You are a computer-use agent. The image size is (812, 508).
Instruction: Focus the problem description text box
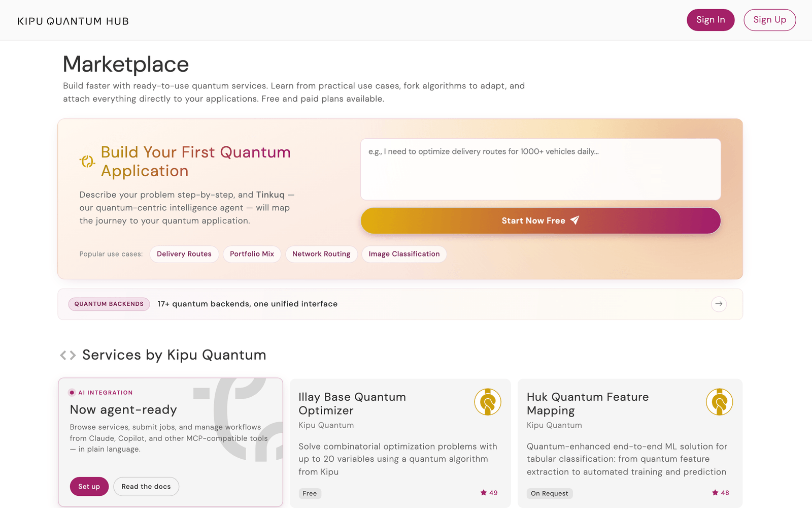tap(540, 169)
